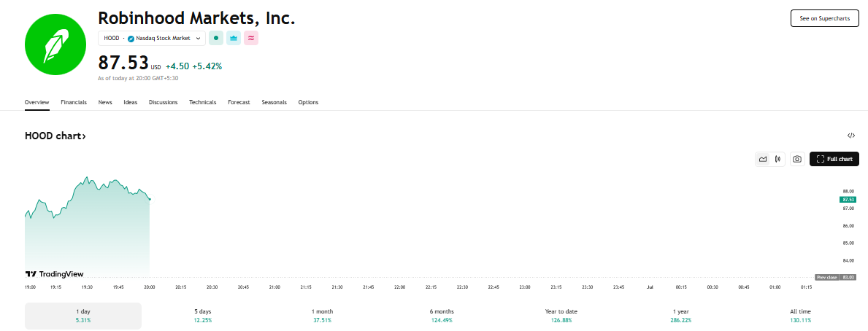Open the Full chart button
868x331 pixels.
tap(834, 159)
